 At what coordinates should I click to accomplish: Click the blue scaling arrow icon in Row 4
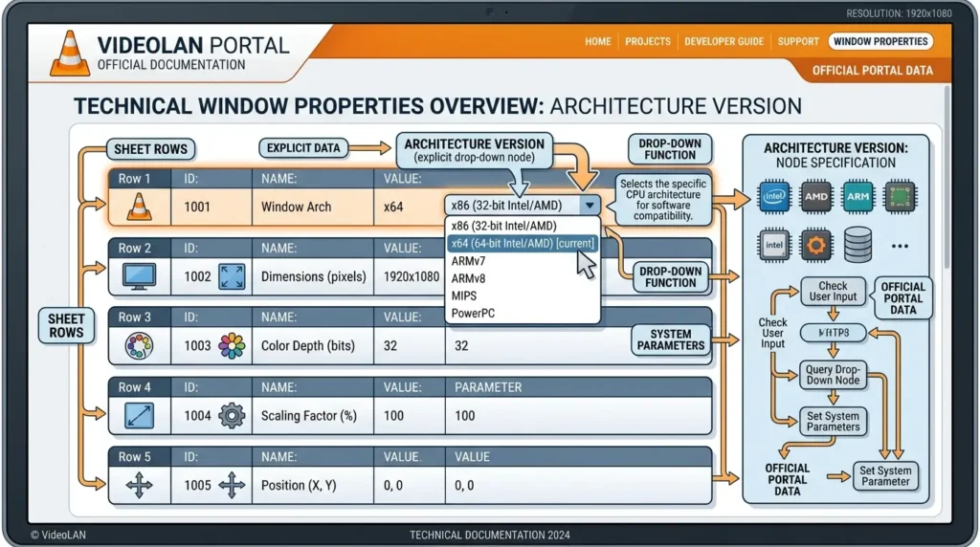click(x=139, y=416)
